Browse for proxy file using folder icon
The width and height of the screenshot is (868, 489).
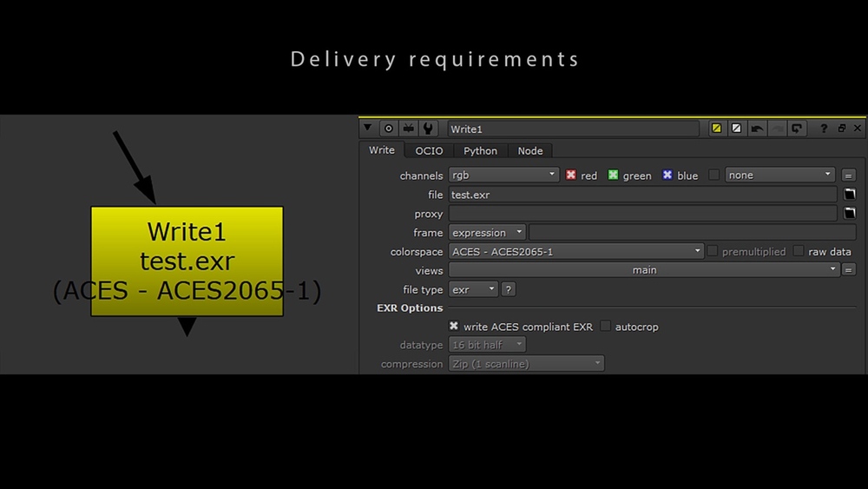[x=850, y=214]
